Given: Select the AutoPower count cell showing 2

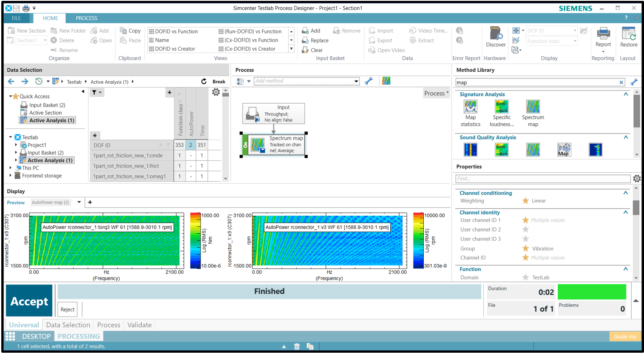Looking at the screenshot, I should [x=191, y=145].
